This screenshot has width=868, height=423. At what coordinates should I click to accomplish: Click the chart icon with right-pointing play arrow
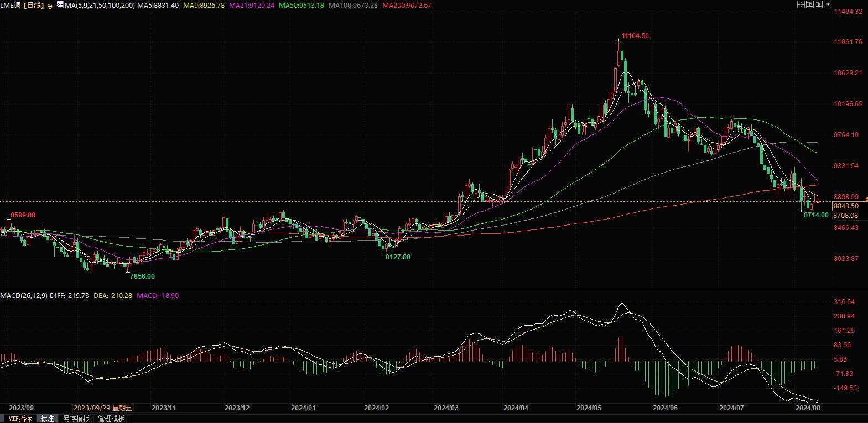819,4
